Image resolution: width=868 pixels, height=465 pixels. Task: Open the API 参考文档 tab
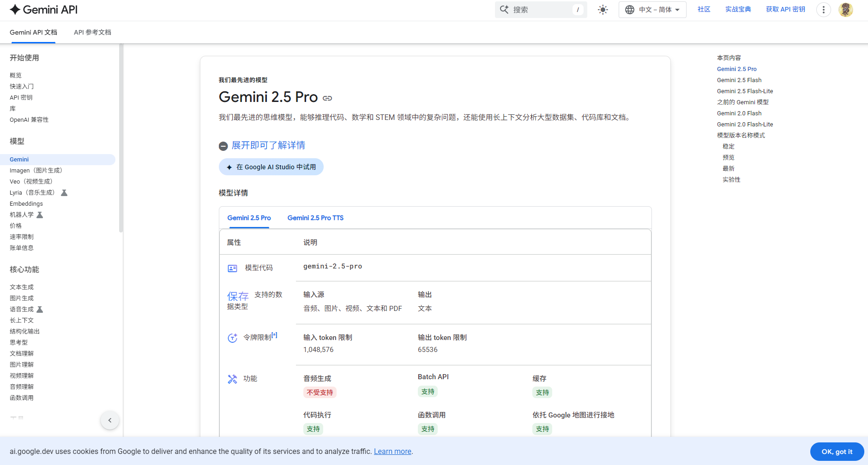tap(92, 32)
